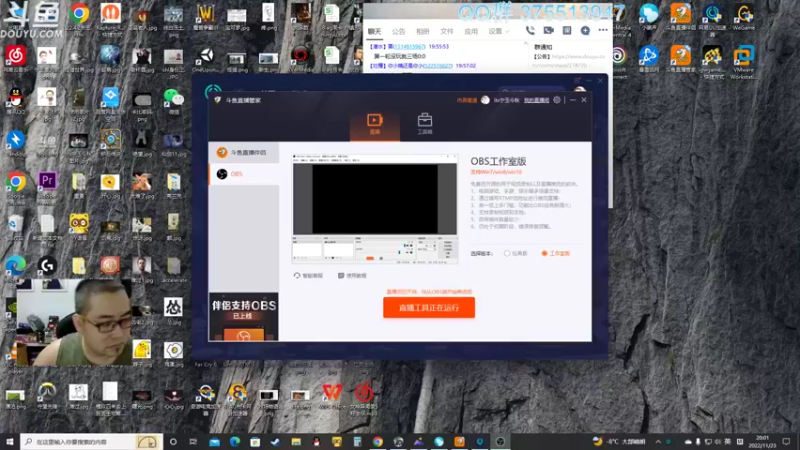Image resolution: width=800 pixels, height=450 pixels.
Task: Open the Adobe Premiere Pro desktop icon
Action: [47, 185]
